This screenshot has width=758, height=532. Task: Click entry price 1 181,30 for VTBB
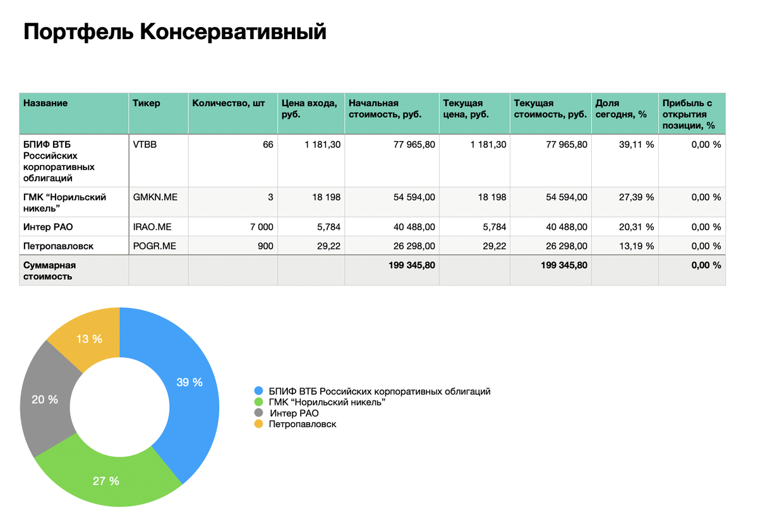[311, 160]
